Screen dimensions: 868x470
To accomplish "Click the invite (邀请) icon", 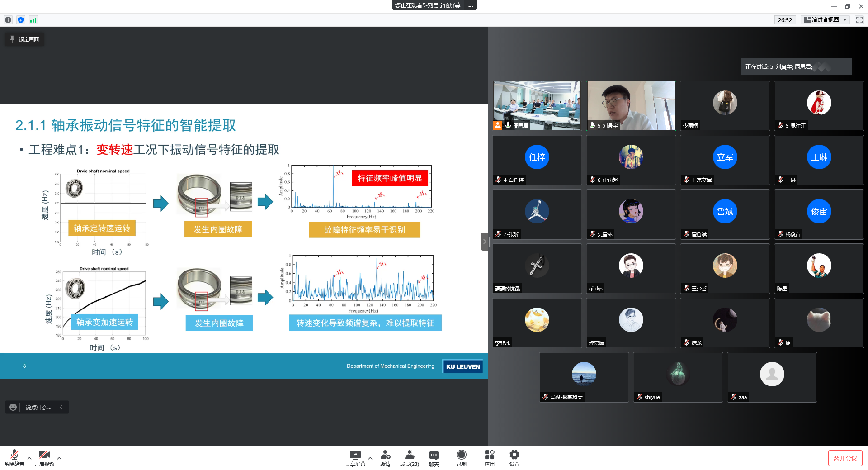I will tap(385, 455).
